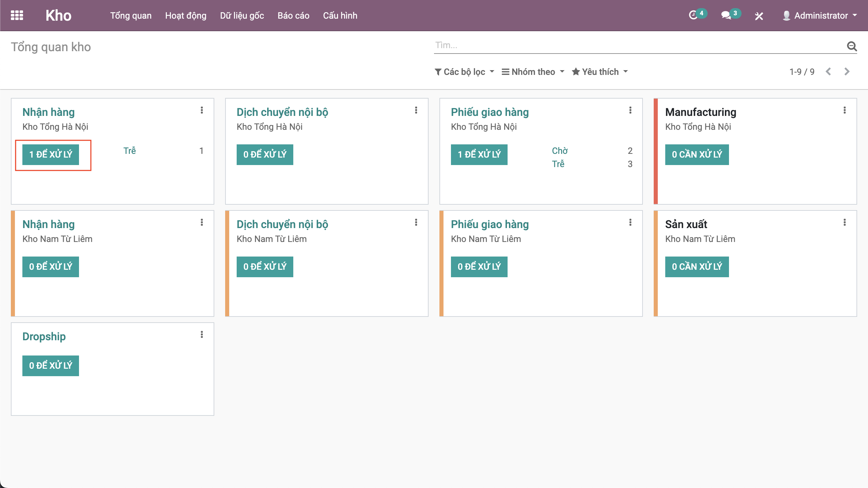Viewport: 868px width, 488px height.
Task: Expand the Các bộ lọc filters dropdown
Action: click(465, 72)
